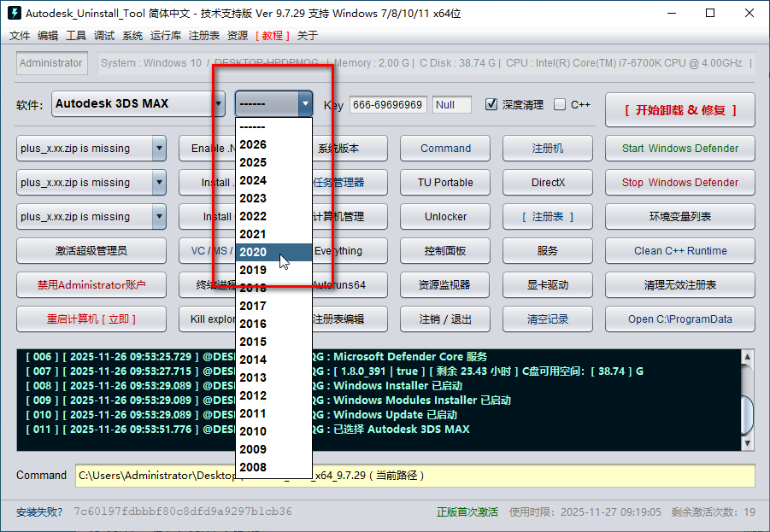Expand the first plus_x.xx.zip is missing dropdown
This screenshot has height=532, width=770.
(159, 149)
